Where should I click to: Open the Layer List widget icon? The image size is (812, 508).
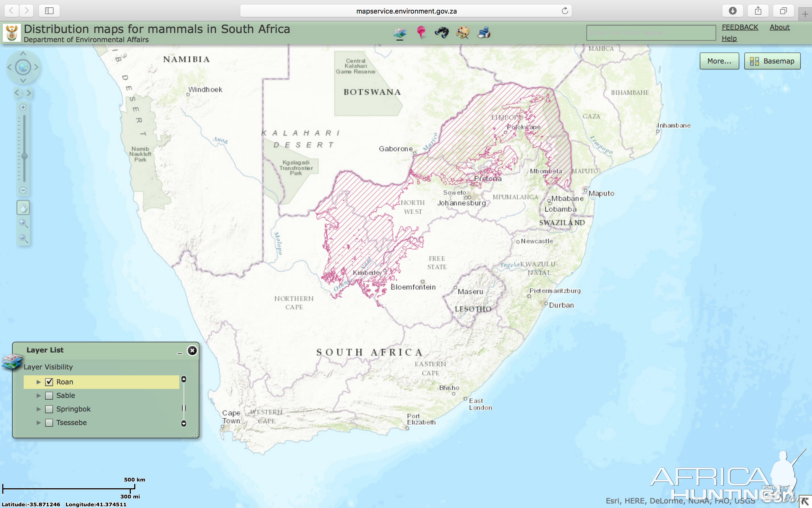pos(399,32)
